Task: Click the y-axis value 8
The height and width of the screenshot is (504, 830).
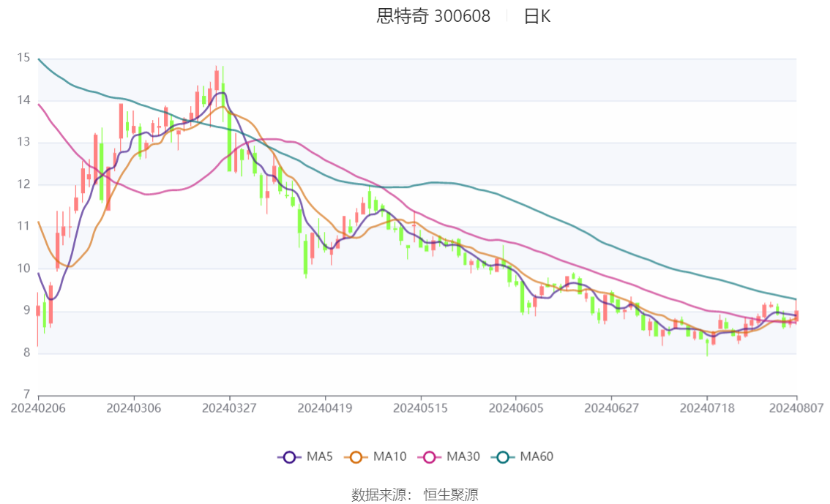Action: (26, 353)
